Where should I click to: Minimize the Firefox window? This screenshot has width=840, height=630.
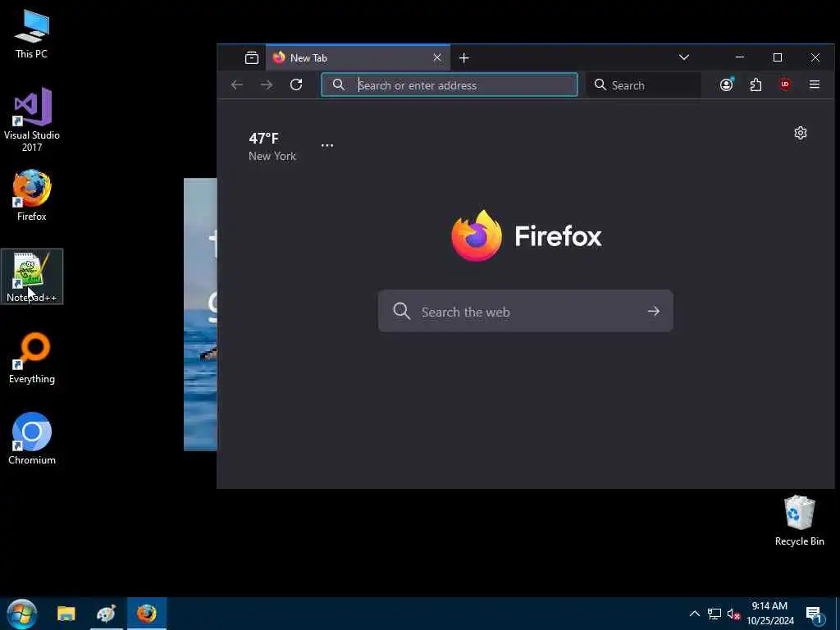[x=740, y=57]
